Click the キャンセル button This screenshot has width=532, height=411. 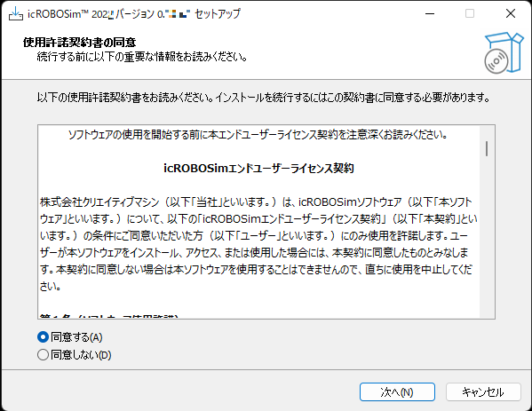pyautogui.click(x=483, y=392)
